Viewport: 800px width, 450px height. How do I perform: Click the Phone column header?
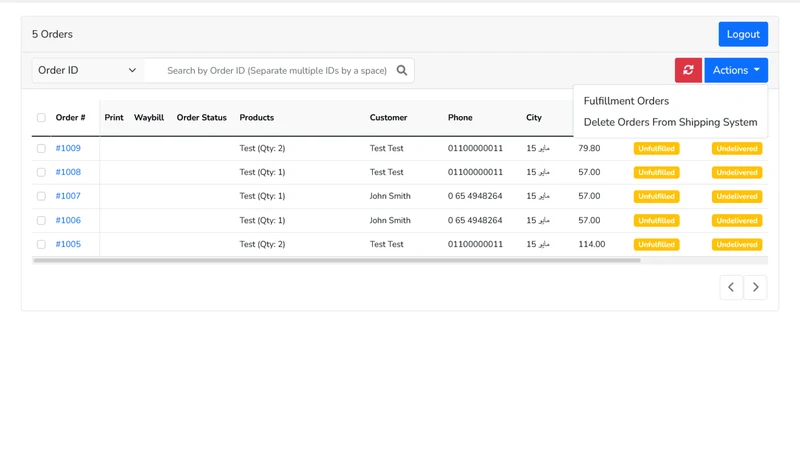coord(460,117)
